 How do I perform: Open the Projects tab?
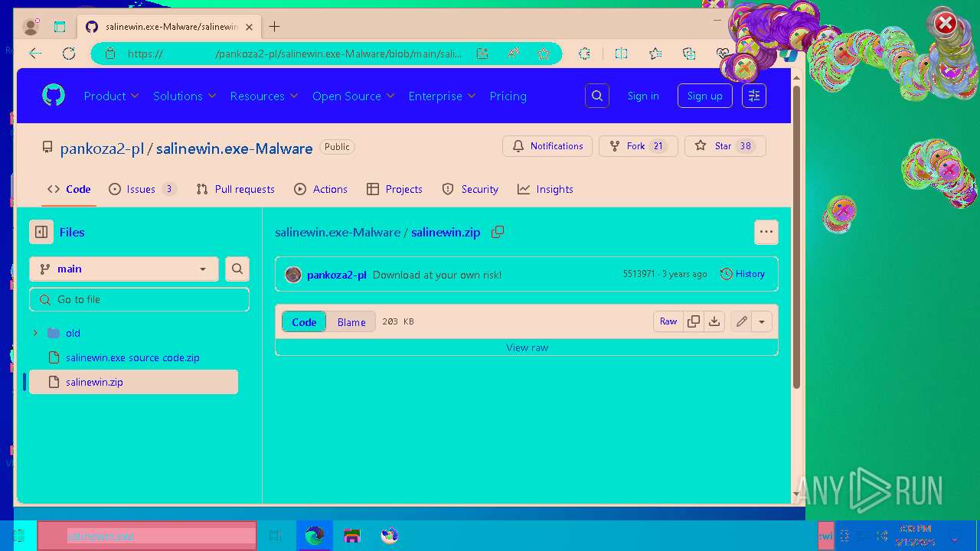click(x=394, y=189)
